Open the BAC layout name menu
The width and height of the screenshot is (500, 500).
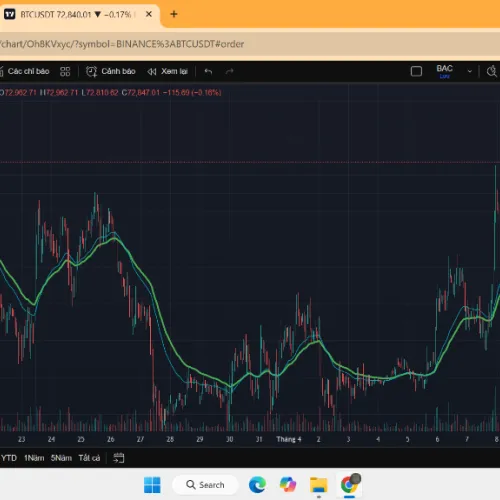click(445, 71)
